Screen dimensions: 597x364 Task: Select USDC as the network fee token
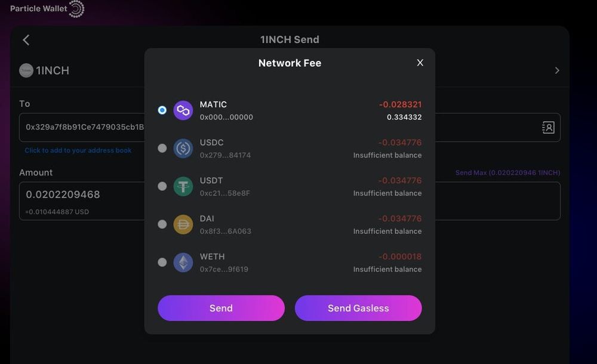tap(162, 148)
